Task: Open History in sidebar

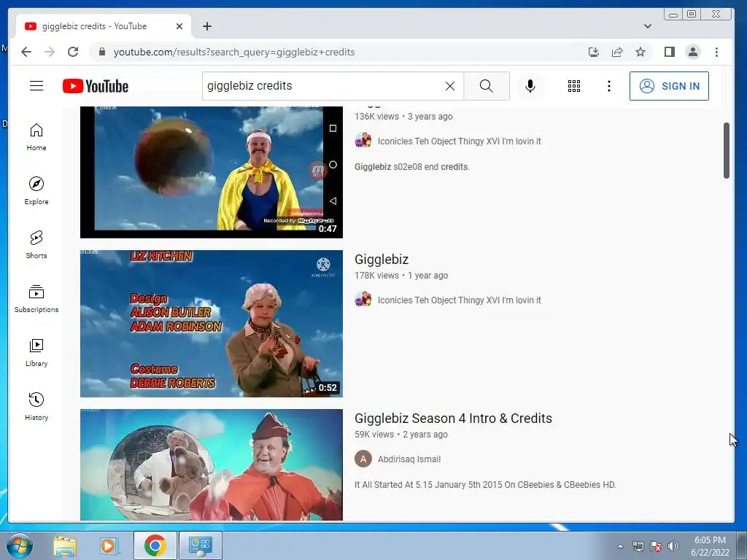Action: click(x=36, y=406)
